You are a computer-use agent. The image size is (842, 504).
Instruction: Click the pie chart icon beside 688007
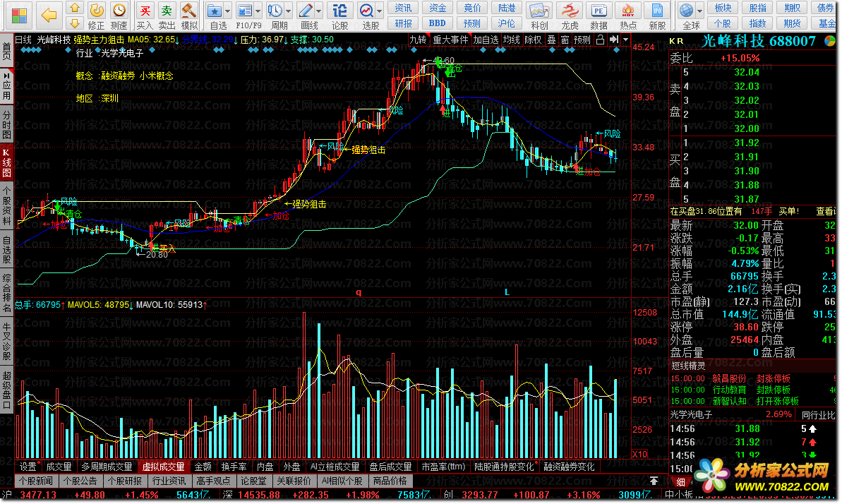[x=830, y=42]
